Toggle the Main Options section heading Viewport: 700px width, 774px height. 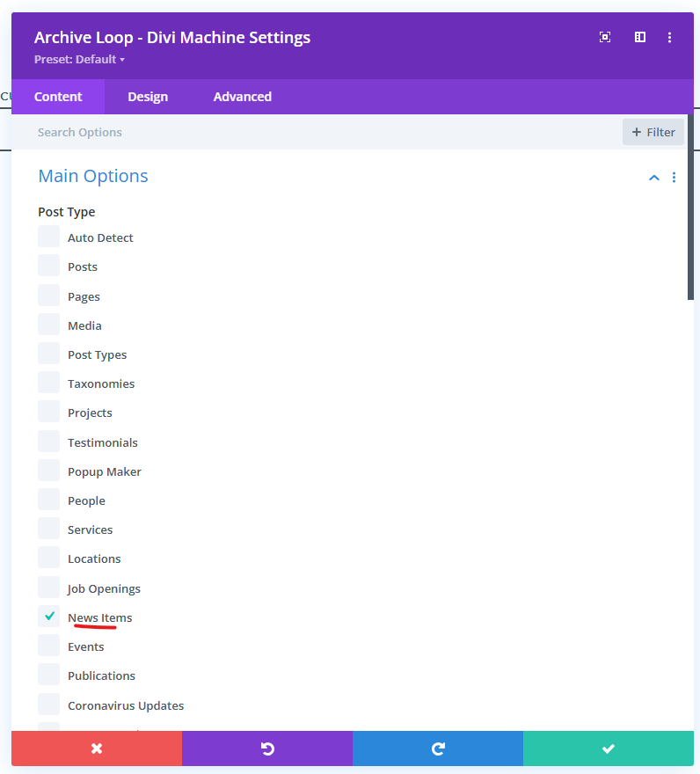point(93,176)
